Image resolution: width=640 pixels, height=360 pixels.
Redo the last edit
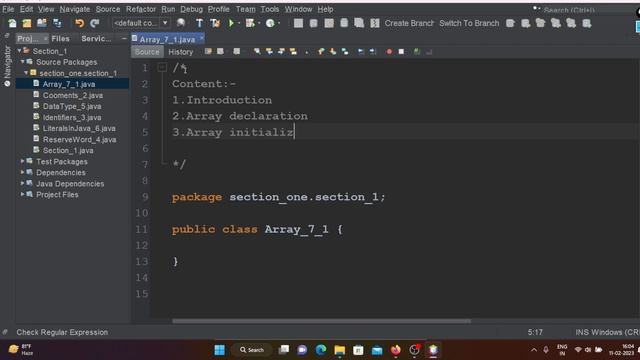95,23
